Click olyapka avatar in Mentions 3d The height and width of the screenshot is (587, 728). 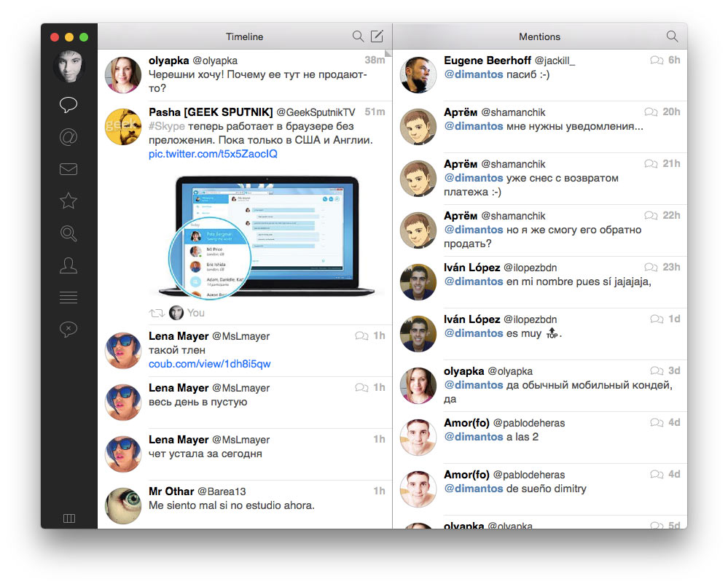(418, 386)
